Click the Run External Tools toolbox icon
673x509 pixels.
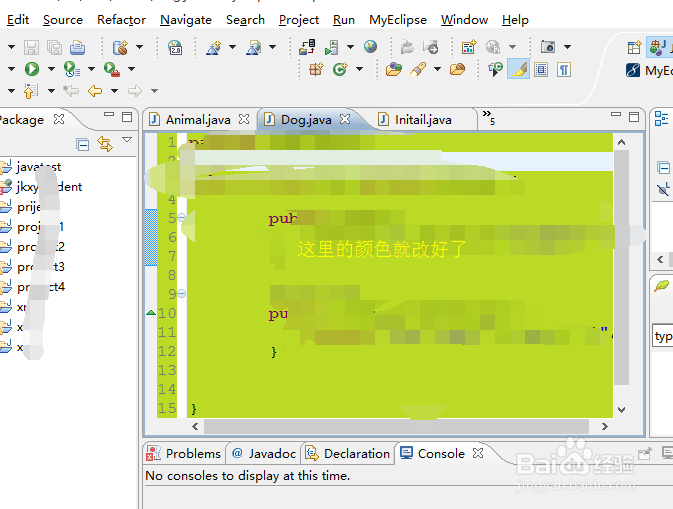point(112,69)
